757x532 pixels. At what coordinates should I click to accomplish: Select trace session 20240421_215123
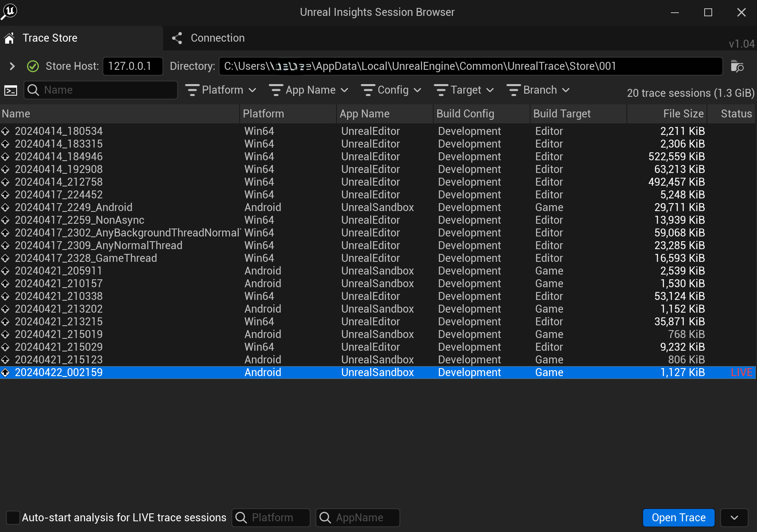tap(378, 360)
